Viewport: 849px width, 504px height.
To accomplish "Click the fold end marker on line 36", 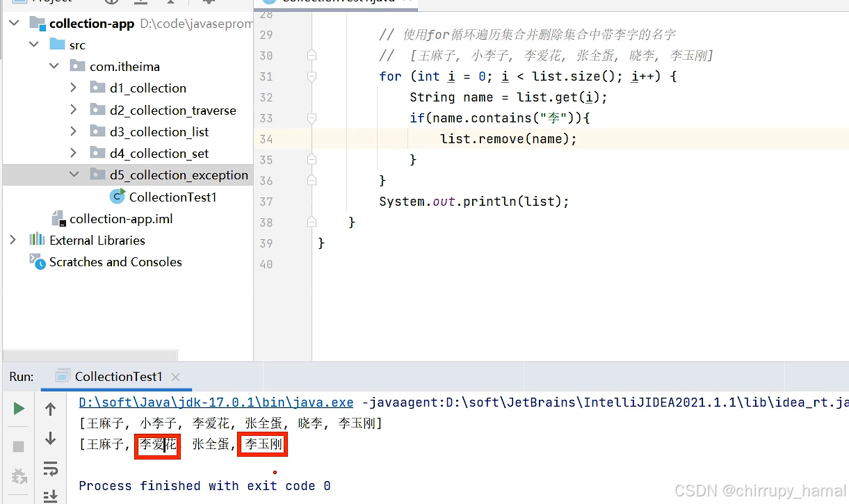I will tap(312, 180).
